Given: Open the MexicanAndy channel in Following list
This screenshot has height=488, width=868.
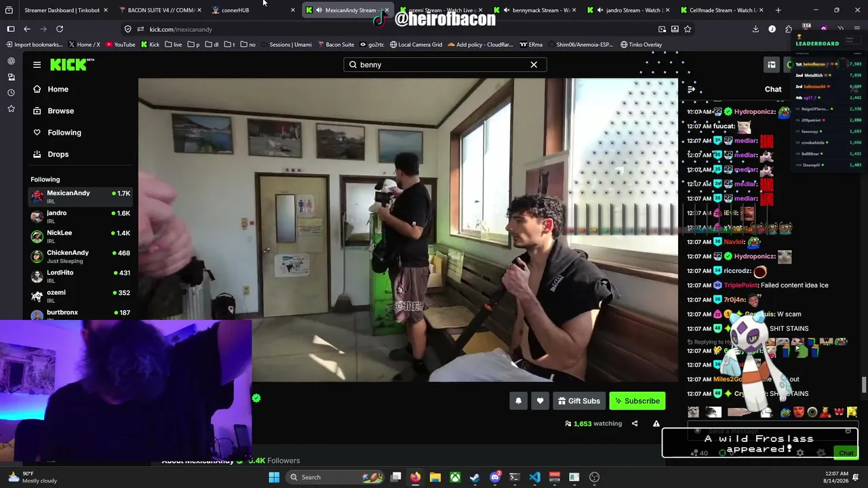Looking at the screenshot, I should point(81,197).
